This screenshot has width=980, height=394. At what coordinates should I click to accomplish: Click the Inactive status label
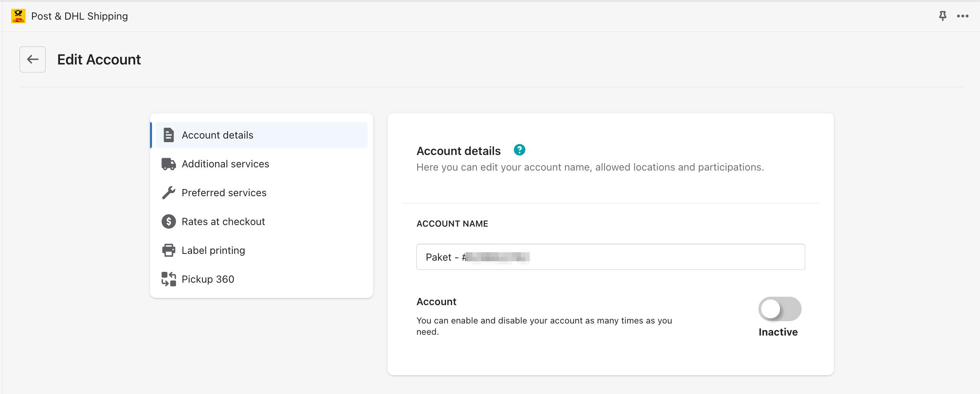pyautogui.click(x=778, y=332)
